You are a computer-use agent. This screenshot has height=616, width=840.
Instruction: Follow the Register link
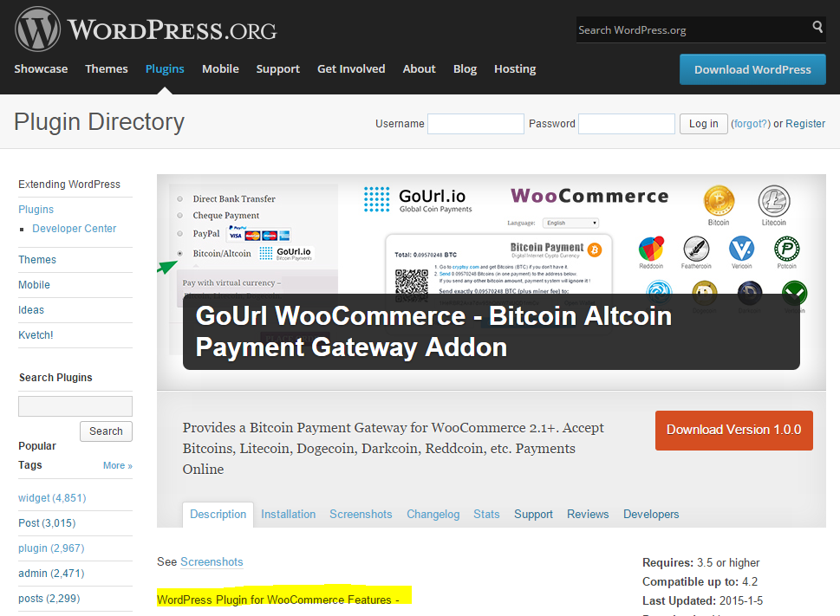[x=805, y=124]
